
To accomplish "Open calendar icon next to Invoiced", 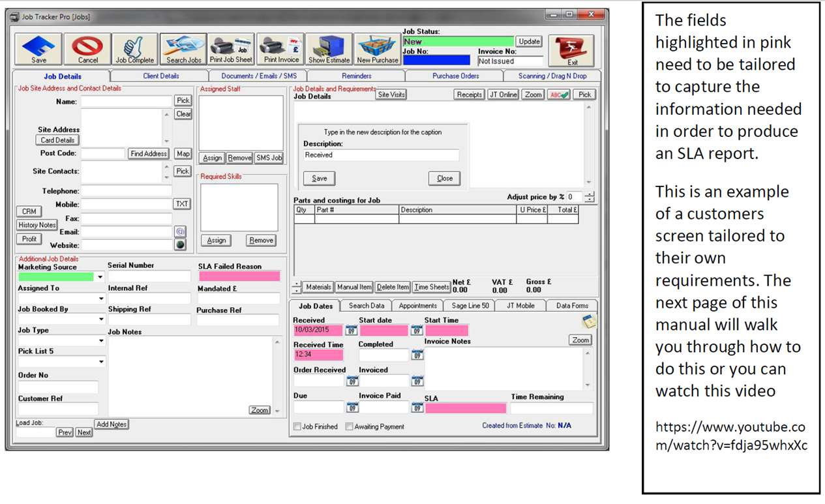I will 417,381.
